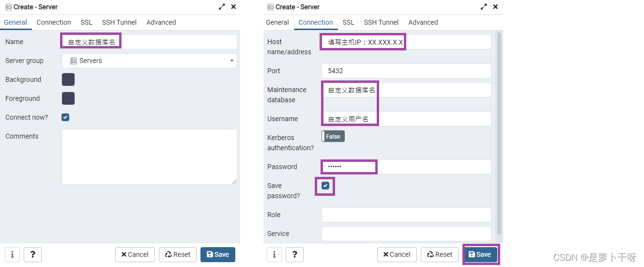Click the right dialog vertical scrollbar
The height and width of the screenshot is (267, 644).
coord(499,134)
